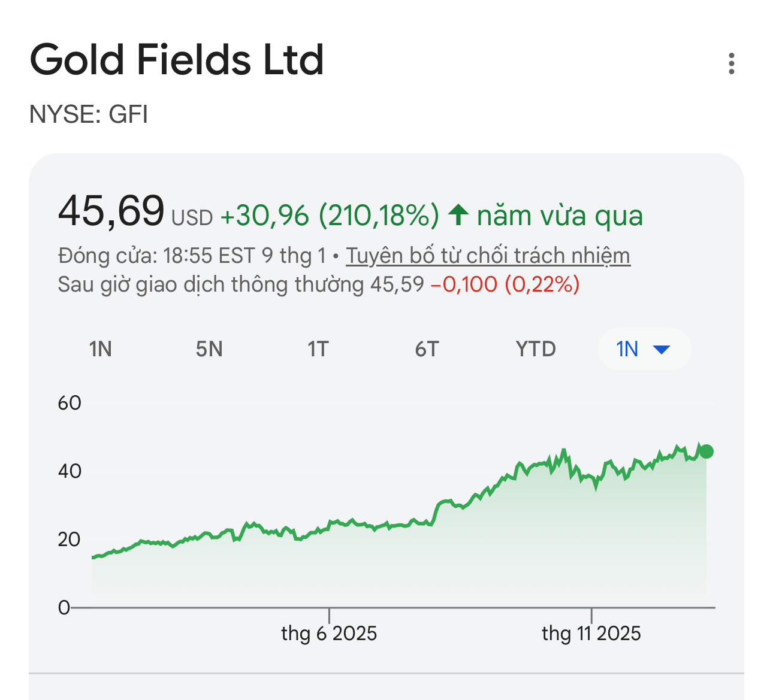This screenshot has height=700, width=773.
Task: Expand the blue dropdown triangle beside 1N
Action: (661, 349)
